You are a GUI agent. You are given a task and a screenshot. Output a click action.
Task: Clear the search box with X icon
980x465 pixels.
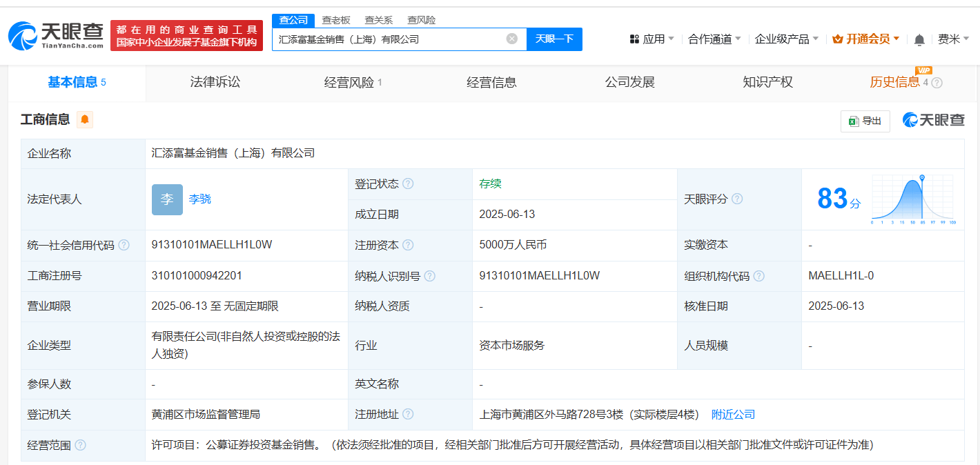(511, 39)
